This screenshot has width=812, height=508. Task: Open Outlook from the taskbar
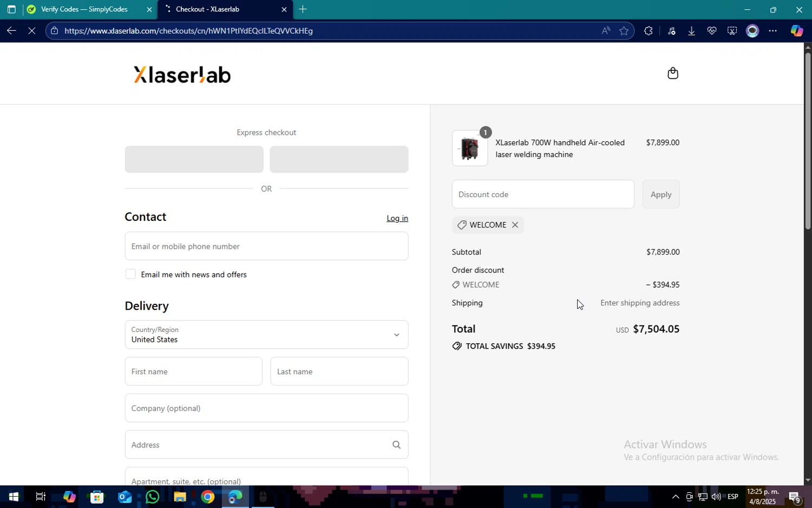(x=125, y=497)
